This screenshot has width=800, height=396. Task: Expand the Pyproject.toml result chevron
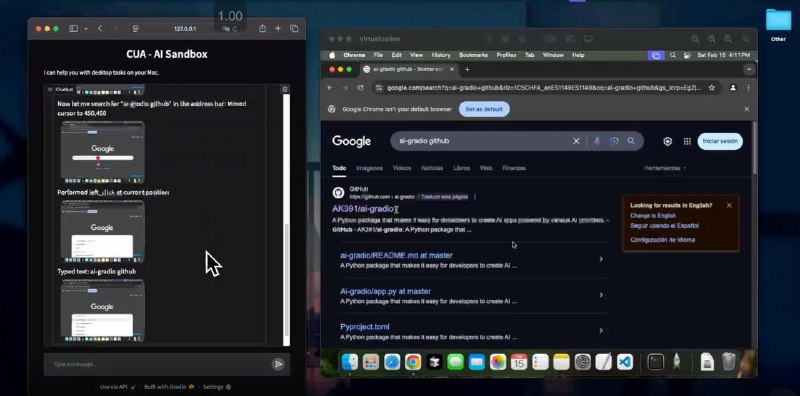coord(601,331)
